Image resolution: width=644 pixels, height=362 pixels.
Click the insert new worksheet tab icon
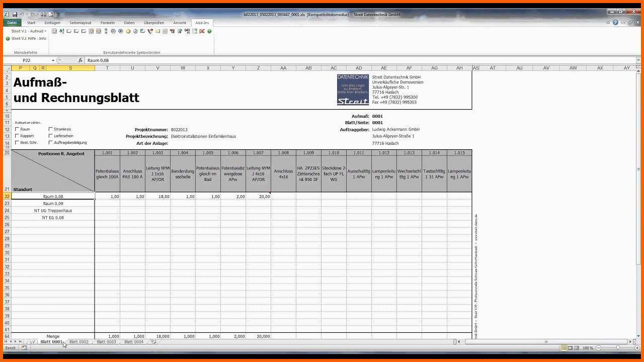click(x=153, y=342)
